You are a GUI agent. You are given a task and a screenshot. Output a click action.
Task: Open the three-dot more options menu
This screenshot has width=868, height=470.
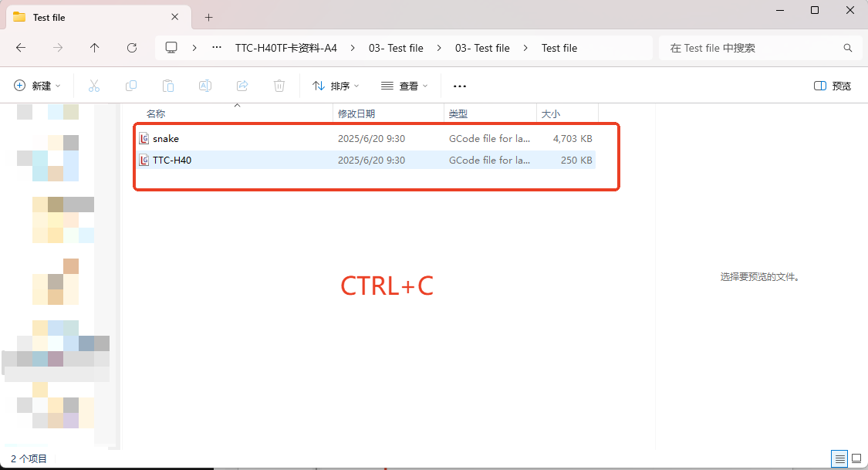[460, 86]
